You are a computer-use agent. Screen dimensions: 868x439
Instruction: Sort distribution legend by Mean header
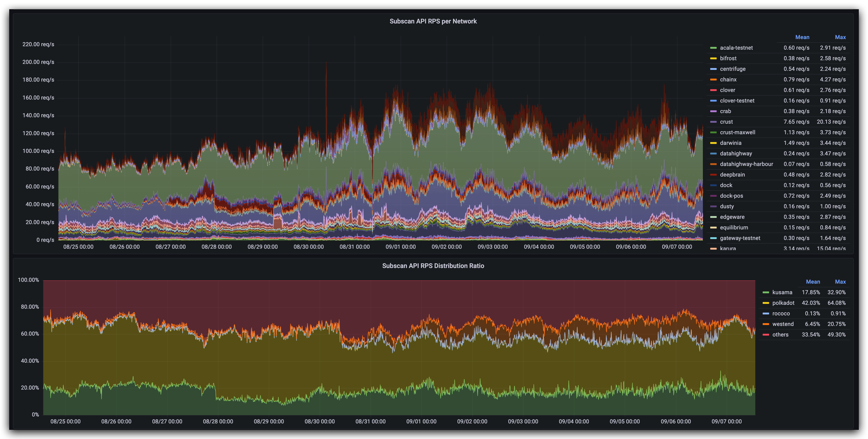pyautogui.click(x=813, y=282)
